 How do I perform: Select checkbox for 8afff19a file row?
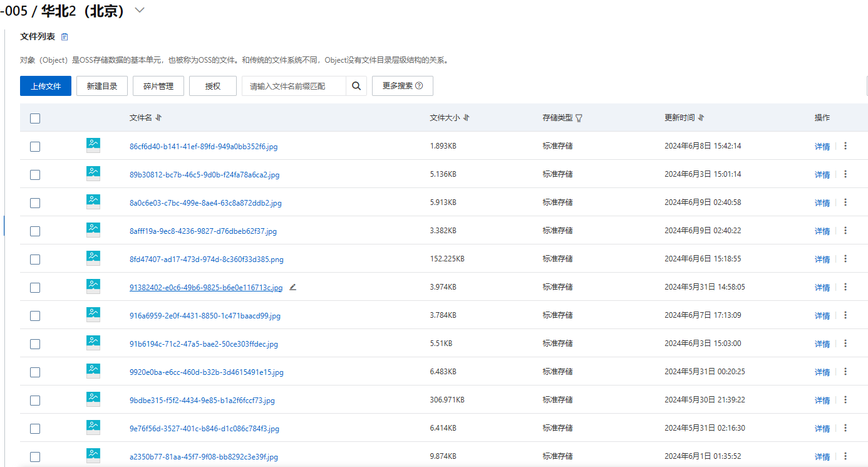coord(35,231)
